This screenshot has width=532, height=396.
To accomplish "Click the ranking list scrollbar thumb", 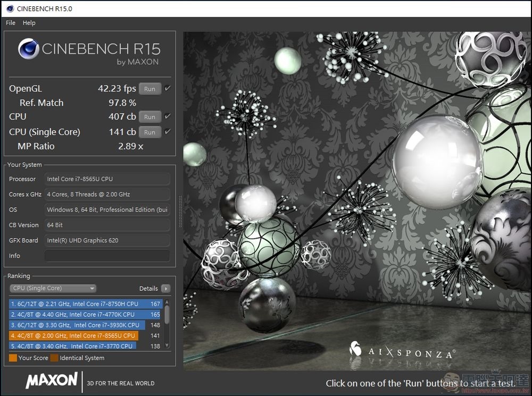I will click(x=167, y=315).
